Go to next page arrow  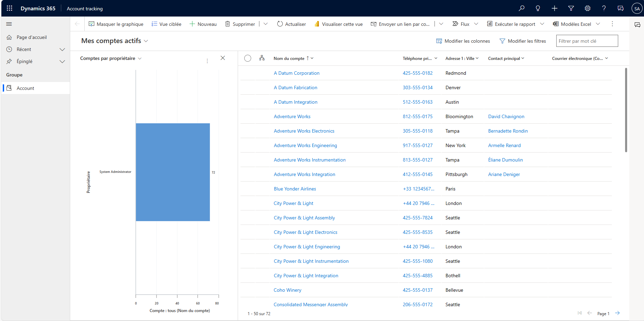point(618,313)
